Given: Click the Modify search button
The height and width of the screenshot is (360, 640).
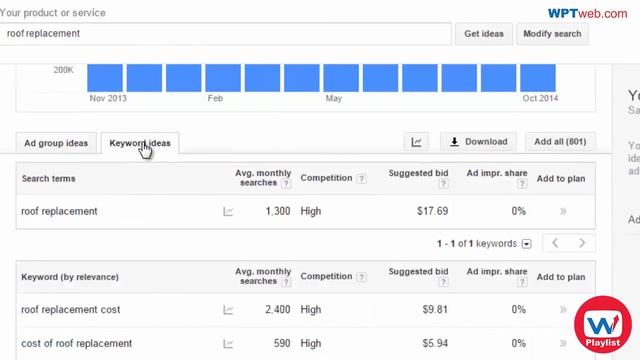Looking at the screenshot, I should 552,34.
